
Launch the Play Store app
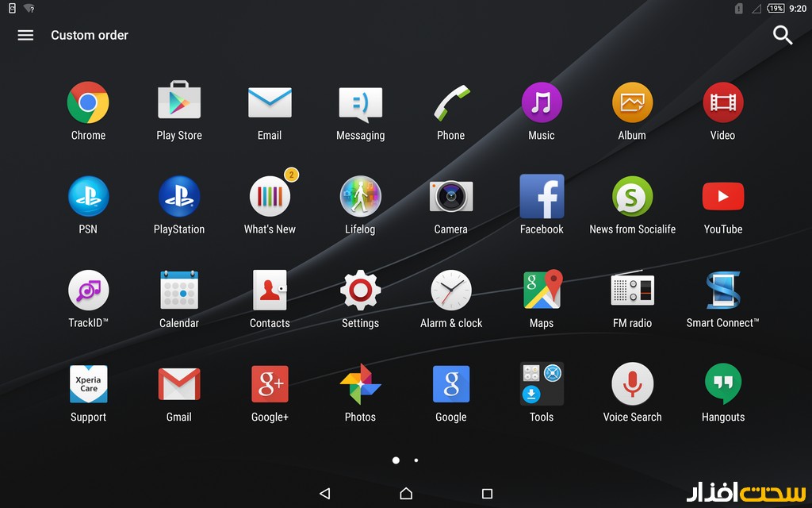(179, 101)
